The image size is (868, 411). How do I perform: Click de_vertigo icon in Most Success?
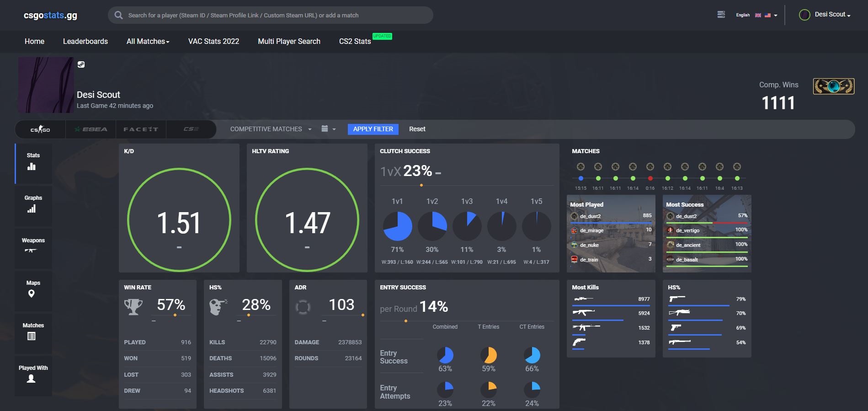[671, 230]
